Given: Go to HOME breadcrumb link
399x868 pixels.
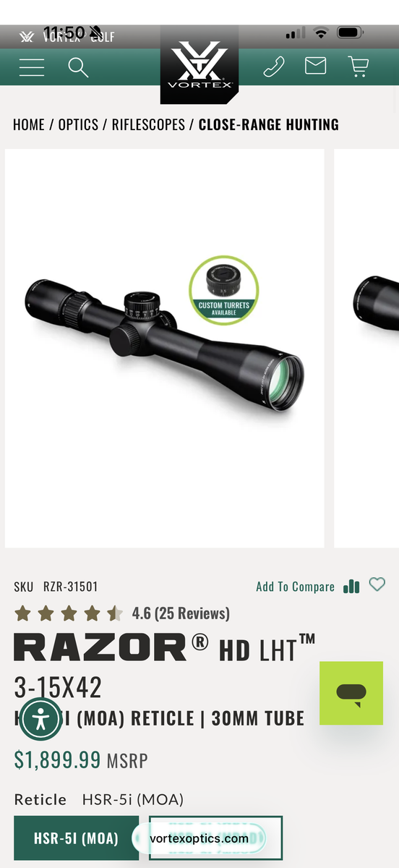Looking at the screenshot, I should pos(29,124).
